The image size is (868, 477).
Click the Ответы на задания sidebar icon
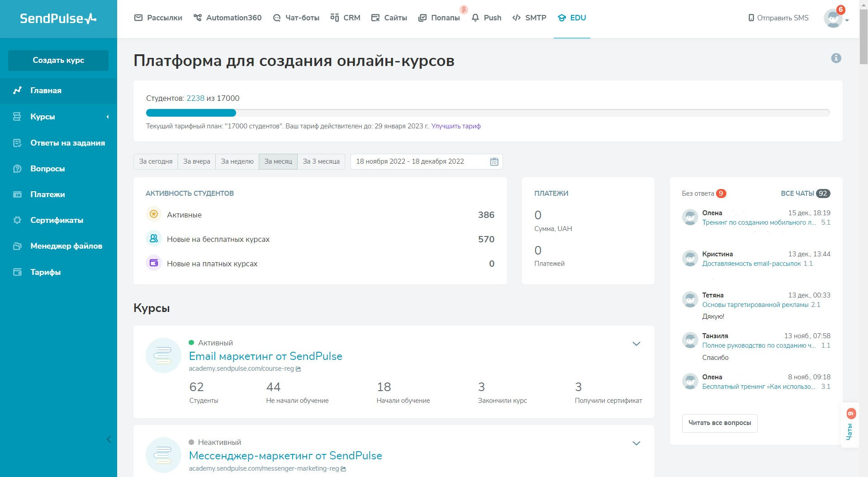17,143
